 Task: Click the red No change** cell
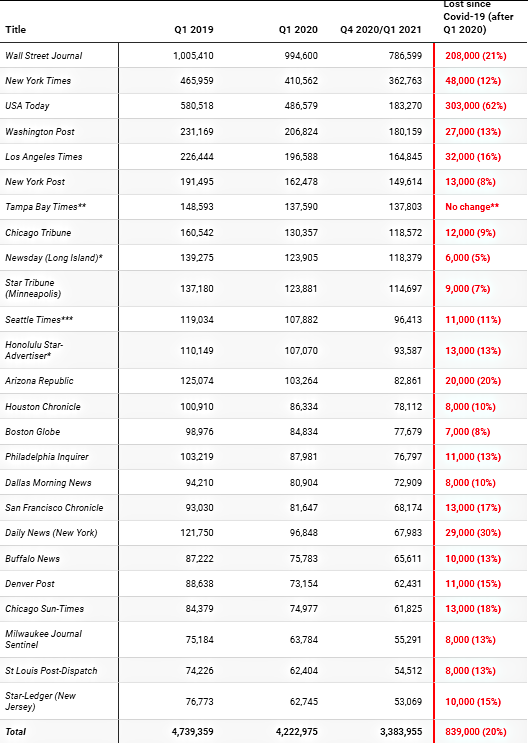coord(472,207)
